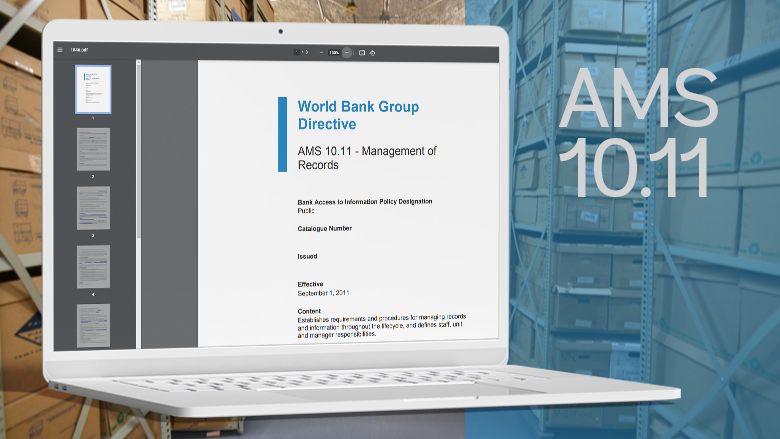Select the fifth page thumbnail in sidebar
Viewport: 780px width, 439px height.
[x=93, y=325]
